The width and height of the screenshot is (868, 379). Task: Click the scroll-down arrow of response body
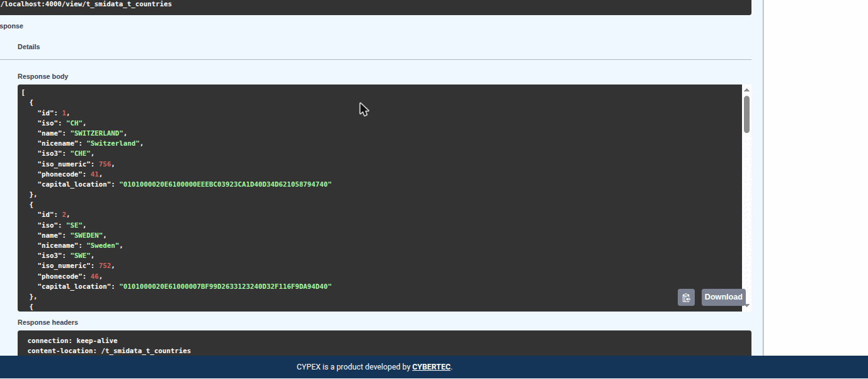coord(746,306)
